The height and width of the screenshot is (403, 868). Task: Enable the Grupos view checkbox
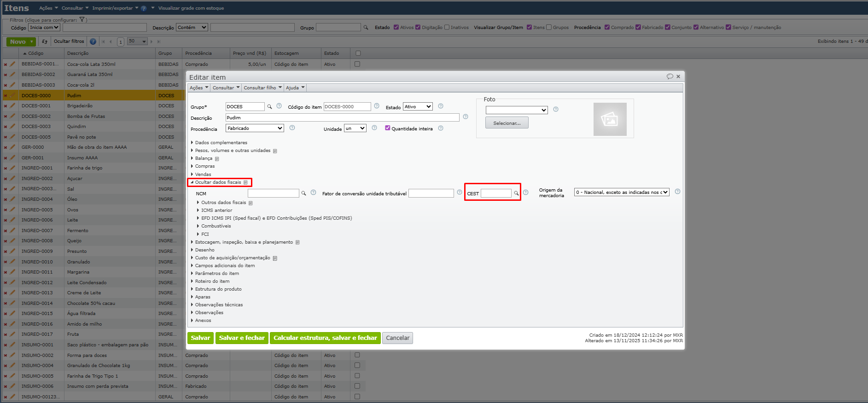click(549, 27)
